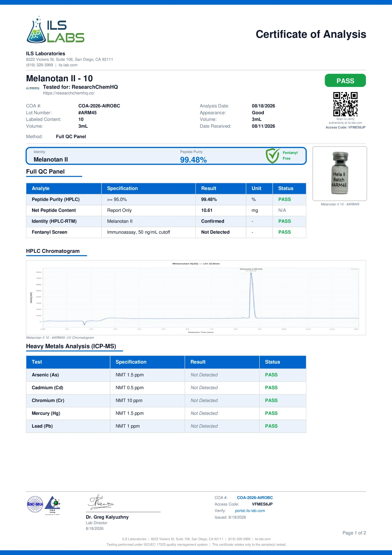Viewport: 392px width, 555px height.
Task: Click 'ILS Laboratories' name under logo
Action: [x=45, y=54]
